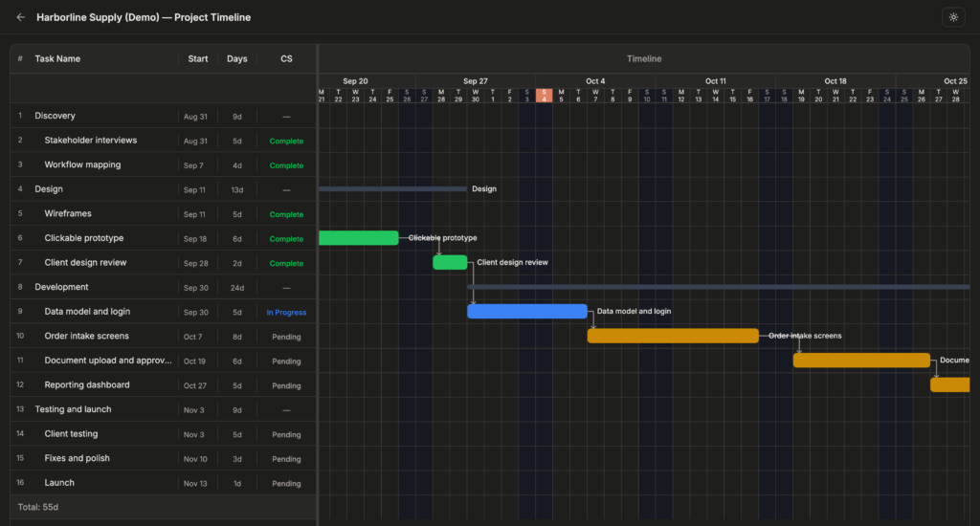This screenshot has height=526, width=980.
Task: Click the green Clickable prototype Gantt bar
Action: 359,238
